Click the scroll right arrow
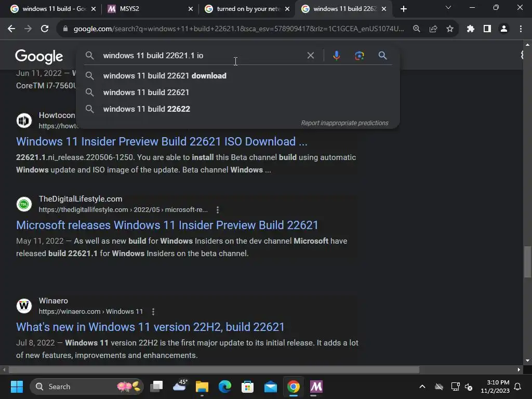The height and width of the screenshot is (399, 532). click(x=519, y=369)
